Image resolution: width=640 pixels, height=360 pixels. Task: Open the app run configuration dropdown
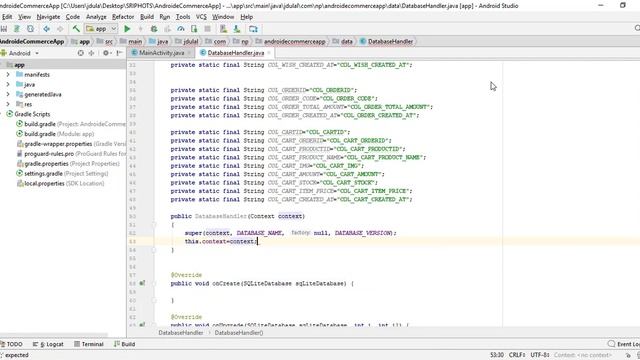101,29
